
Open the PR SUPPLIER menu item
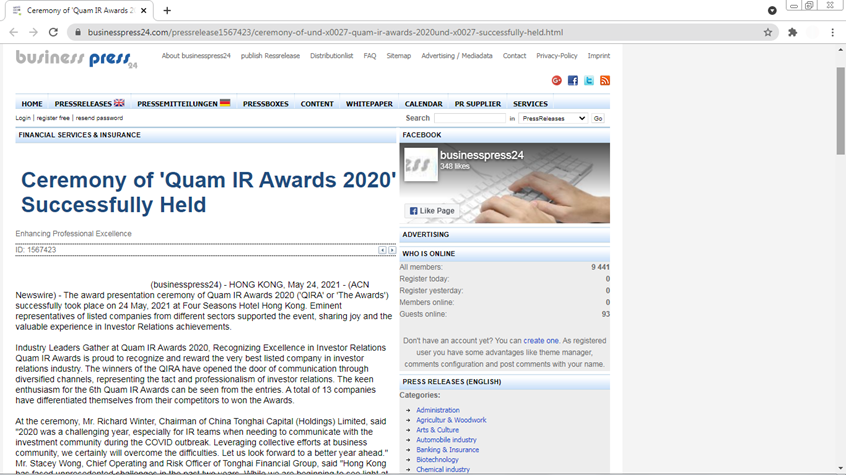tap(477, 104)
